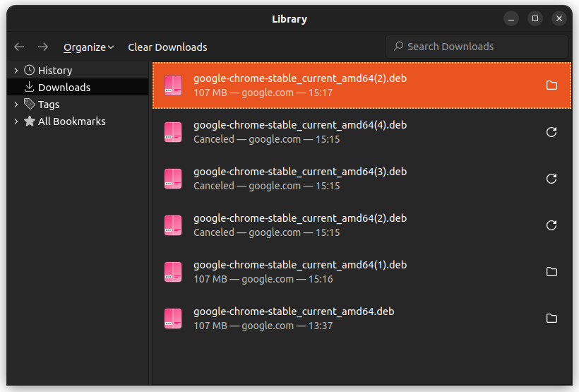Expand the All Bookmarks tree node

click(x=16, y=121)
